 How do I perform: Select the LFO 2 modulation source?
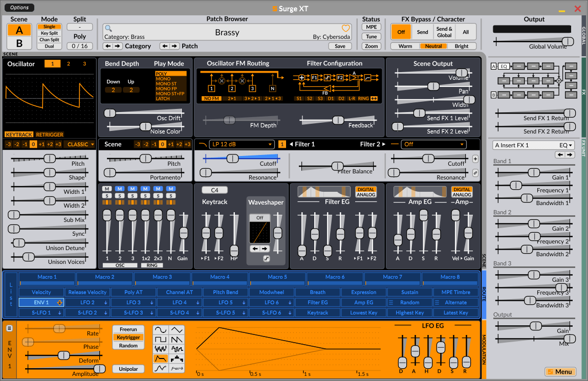pos(88,302)
